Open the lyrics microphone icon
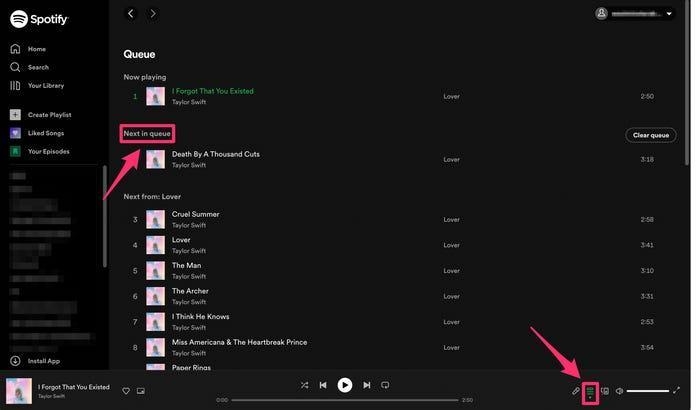700x410 pixels. 576,391
